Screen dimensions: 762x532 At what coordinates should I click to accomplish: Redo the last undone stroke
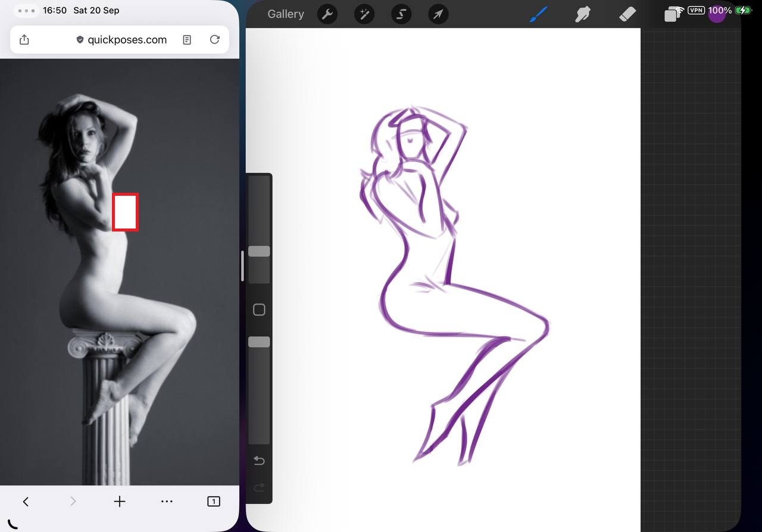(x=259, y=488)
